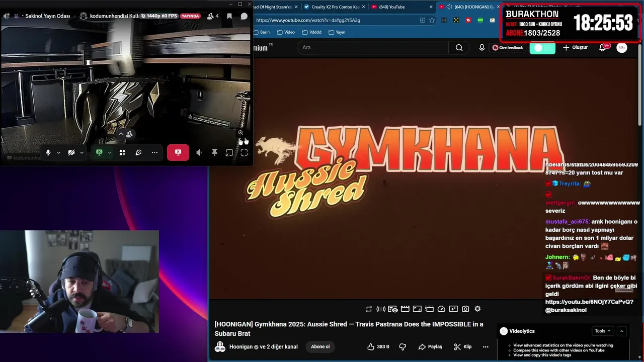Viewport: 644px width, 362px height.
Task: Bookmark this page with star icon
Action: click(432, 20)
